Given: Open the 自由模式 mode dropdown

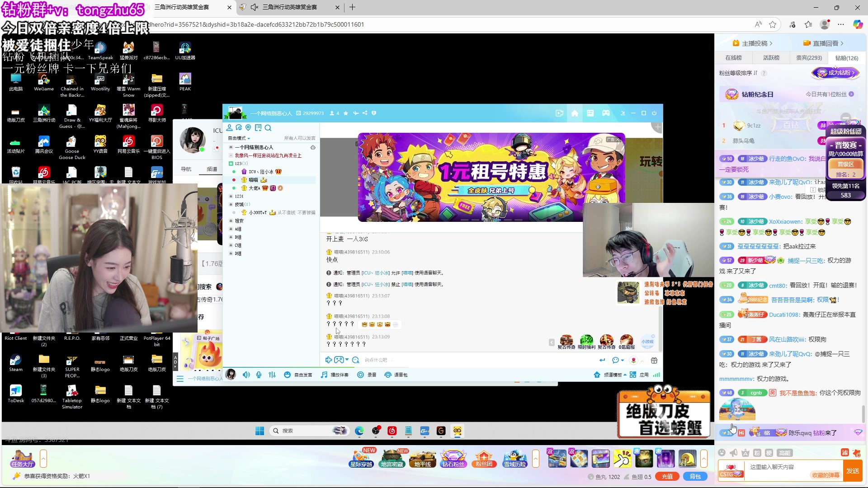Looking at the screenshot, I should click(239, 138).
